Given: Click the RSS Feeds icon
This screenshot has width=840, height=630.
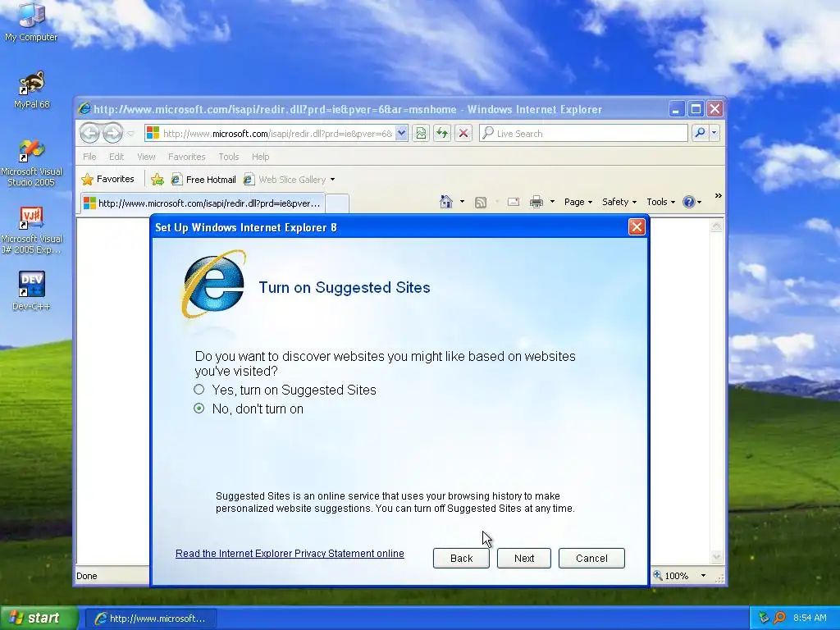Looking at the screenshot, I should [x=481, y=202].
